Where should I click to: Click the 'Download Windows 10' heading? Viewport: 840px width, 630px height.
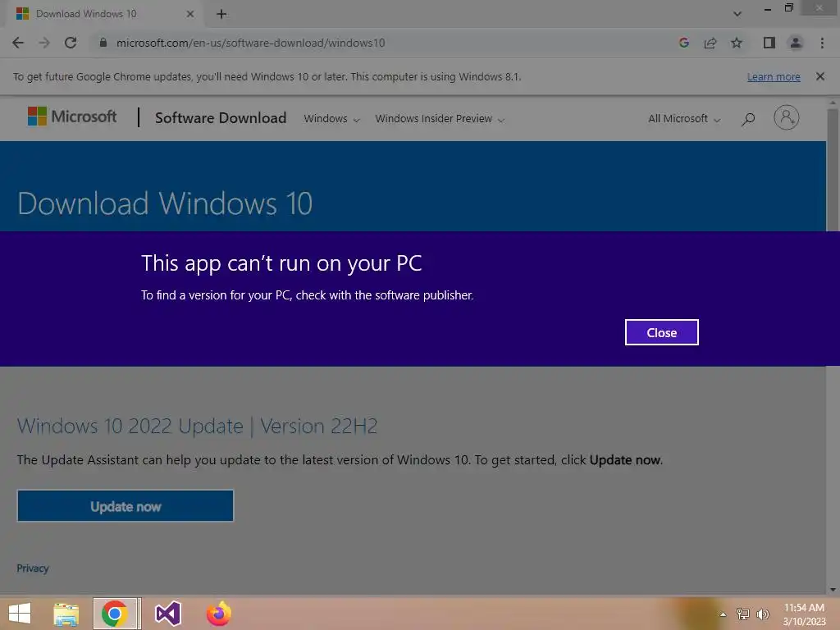pyautogui.click(x=164, y=203)
